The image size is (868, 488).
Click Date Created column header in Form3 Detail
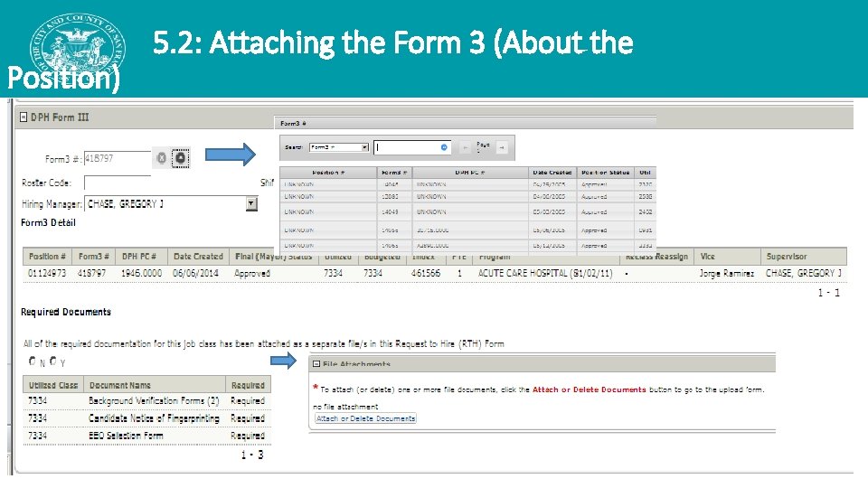198,257
